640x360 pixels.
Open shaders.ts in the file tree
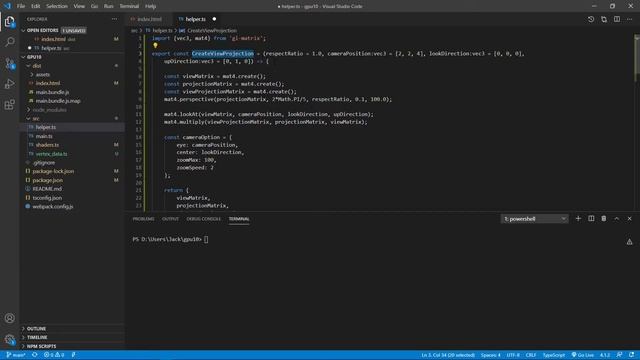[47, 145]
